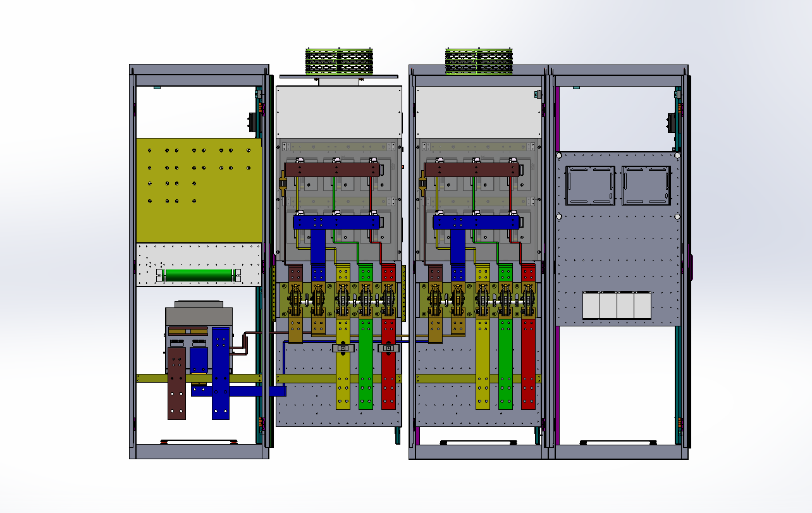Select the green cylindrical resistor in left cabinet

199,276
